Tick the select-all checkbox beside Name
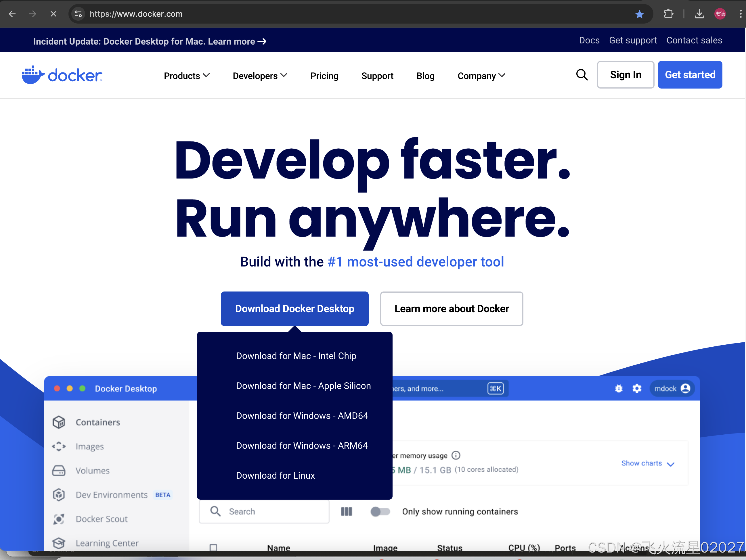 click(x=213, y=548)
